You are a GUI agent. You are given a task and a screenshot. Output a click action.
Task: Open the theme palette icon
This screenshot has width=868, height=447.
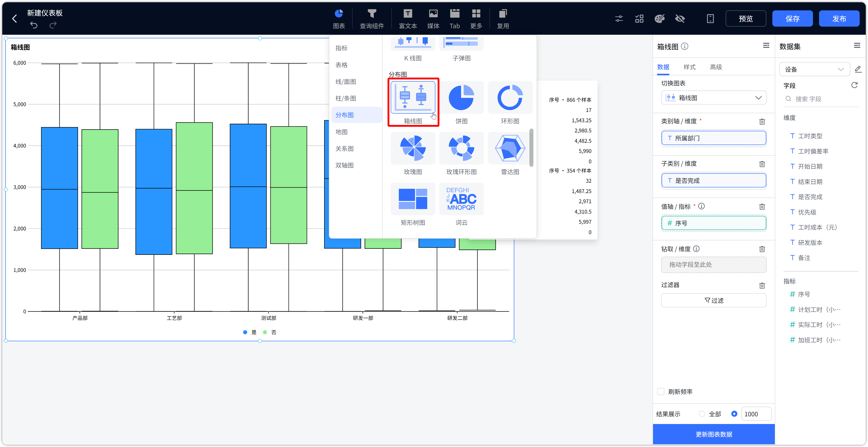[659, 18]
